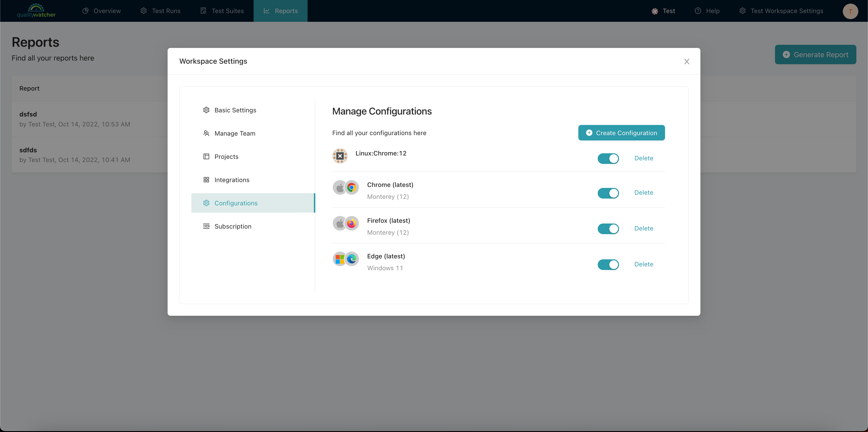Click the Windows 11 subtitle text
The width and height of the screenshot is (868, 432).
[x=385, y=268]
